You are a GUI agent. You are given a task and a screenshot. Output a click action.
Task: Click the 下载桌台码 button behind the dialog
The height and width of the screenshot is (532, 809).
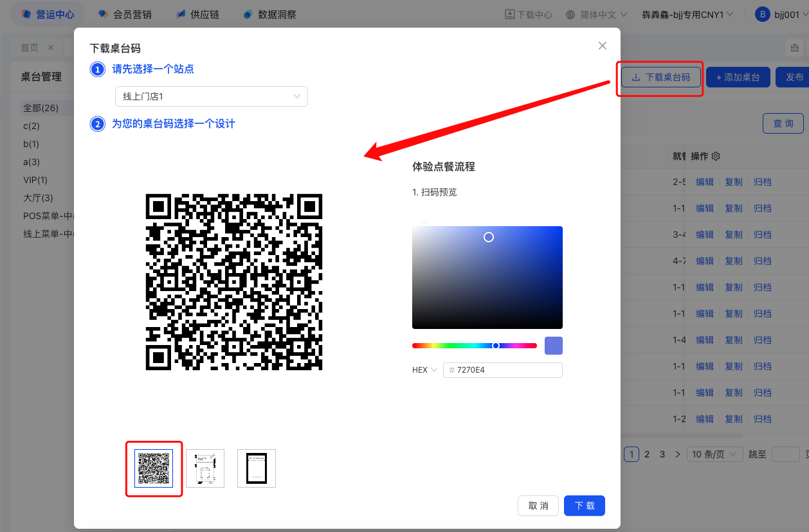(x=660, y=77)
